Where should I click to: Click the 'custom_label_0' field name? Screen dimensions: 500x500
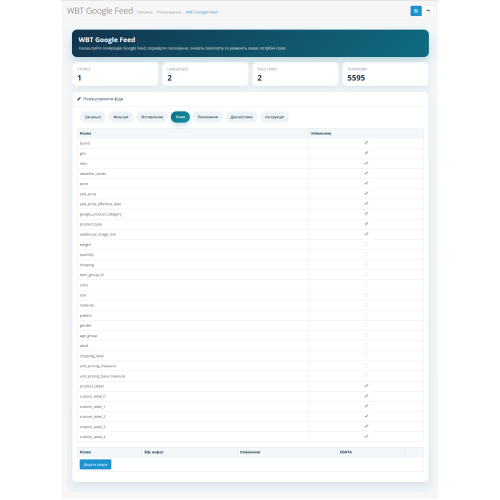[x=93, y=397]
